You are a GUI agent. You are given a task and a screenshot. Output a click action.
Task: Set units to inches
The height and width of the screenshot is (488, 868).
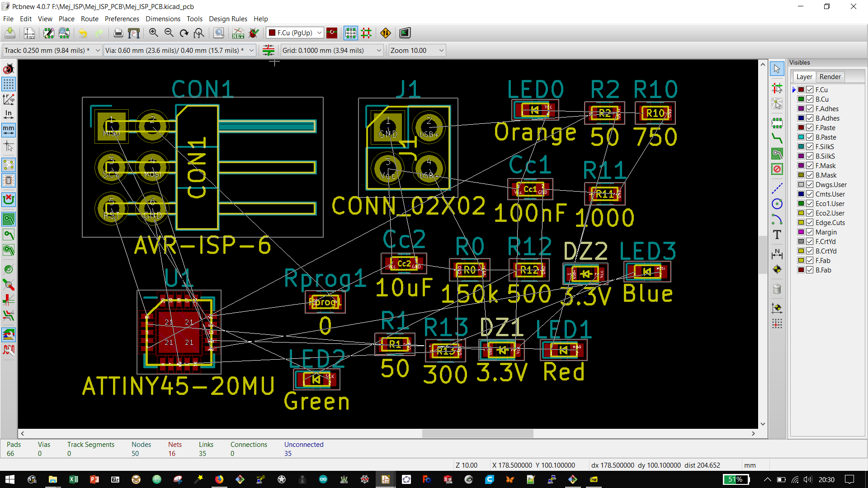click(x=9, y=115)
